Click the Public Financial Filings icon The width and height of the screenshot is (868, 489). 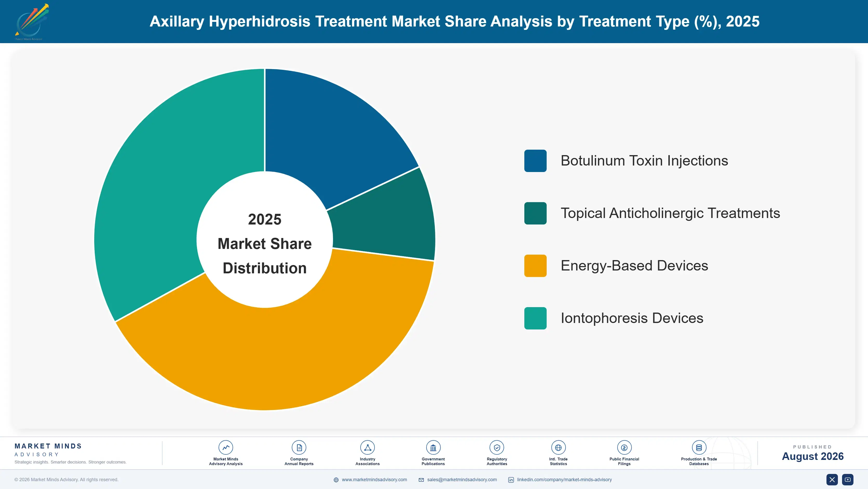click(624, 447)
